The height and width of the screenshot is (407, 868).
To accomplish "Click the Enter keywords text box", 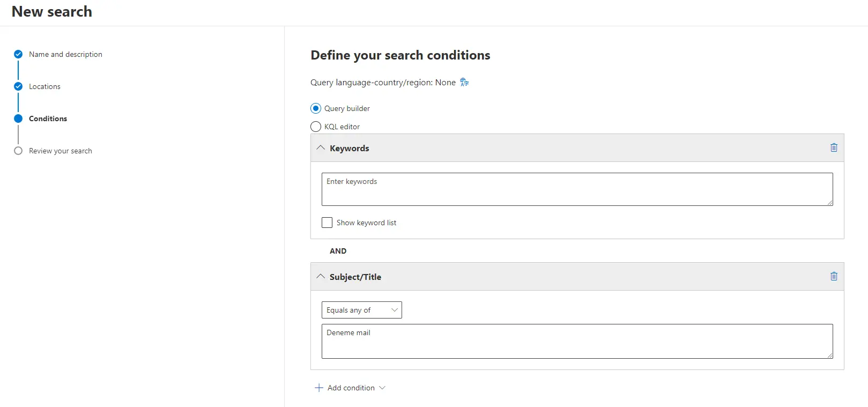I will 577,189.
